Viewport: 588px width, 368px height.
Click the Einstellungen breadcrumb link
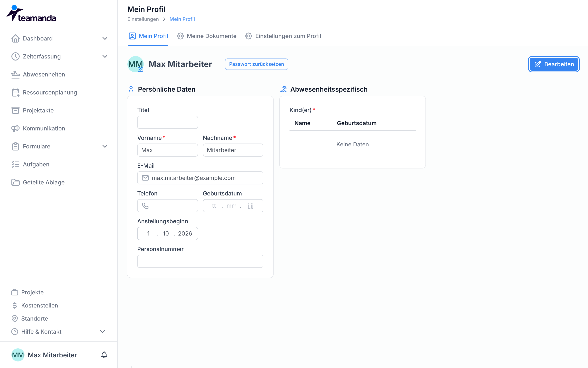click(x=143, y=19)
